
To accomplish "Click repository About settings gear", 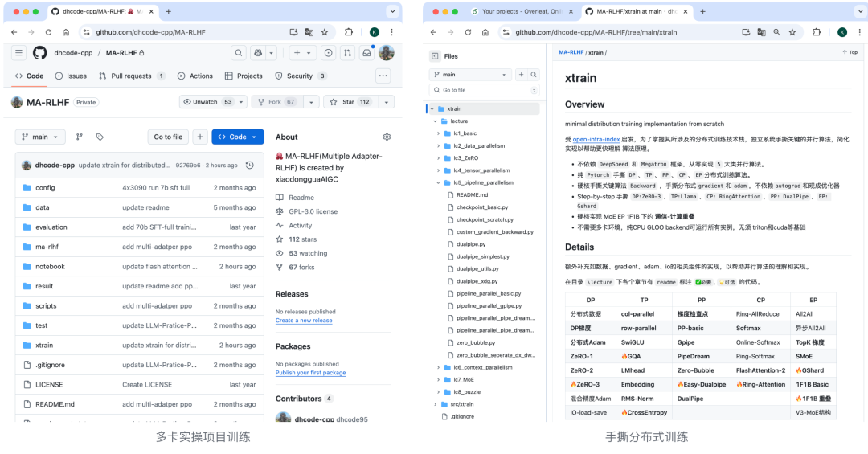I will [387, 137].
